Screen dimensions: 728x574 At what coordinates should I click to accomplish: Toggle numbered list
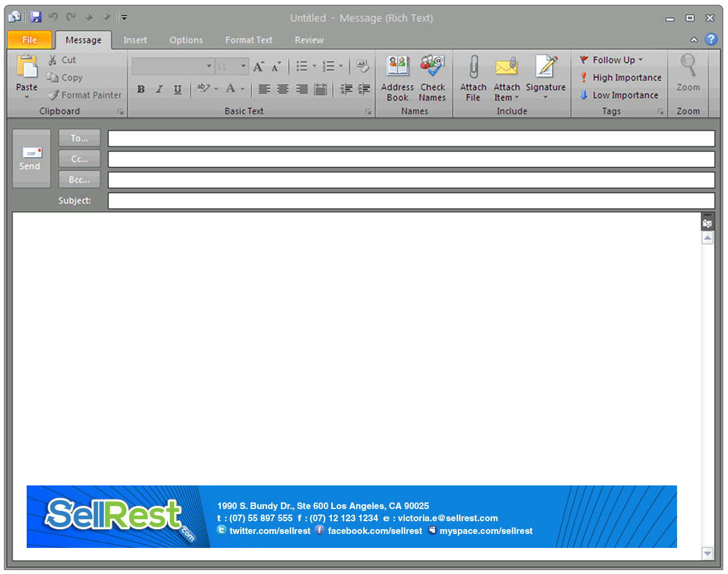coord(328,66)
